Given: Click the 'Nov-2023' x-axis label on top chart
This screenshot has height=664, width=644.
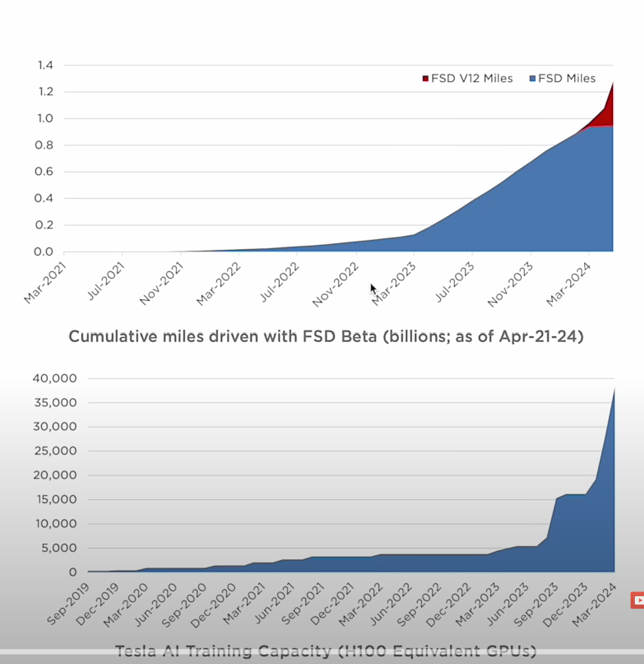Looking at the screenshot, I should 510,284.
